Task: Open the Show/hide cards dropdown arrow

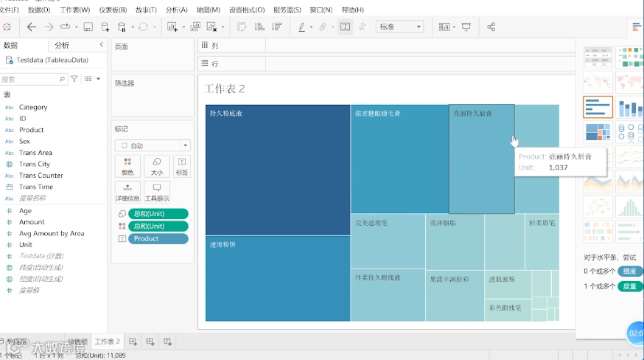Action: 454,27
